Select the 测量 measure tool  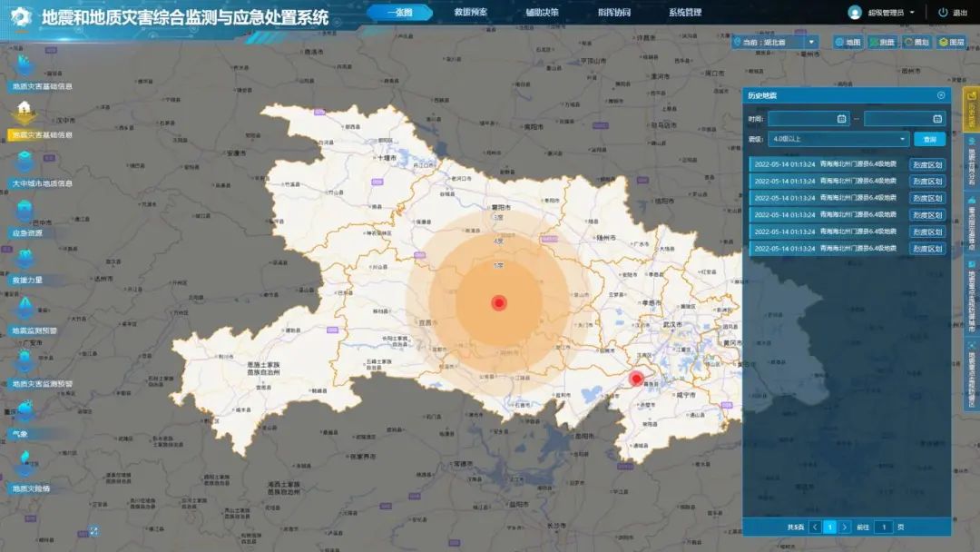pyautogui.click(x=882, y=42)
